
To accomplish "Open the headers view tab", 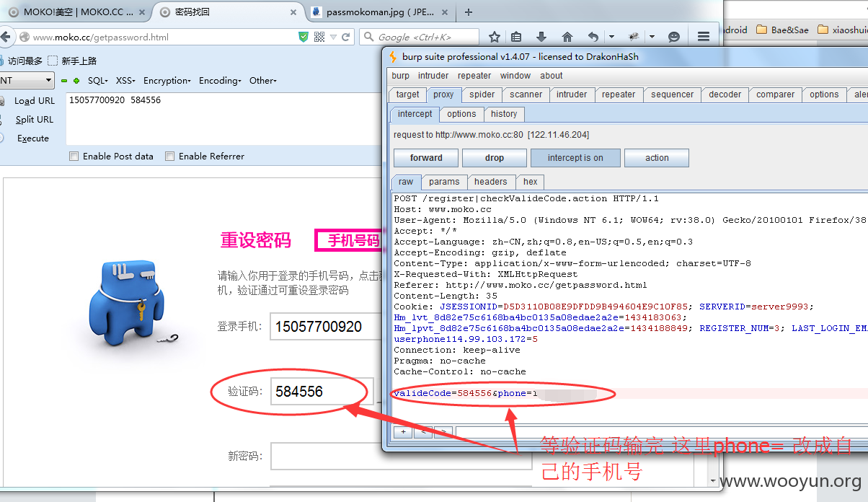I will tap(490, 182).
